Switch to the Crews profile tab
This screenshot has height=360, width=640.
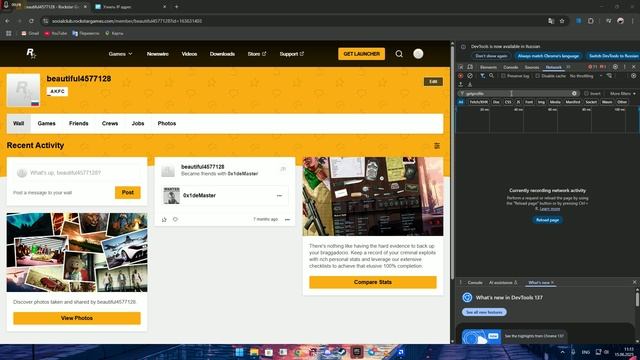[110, 123]
